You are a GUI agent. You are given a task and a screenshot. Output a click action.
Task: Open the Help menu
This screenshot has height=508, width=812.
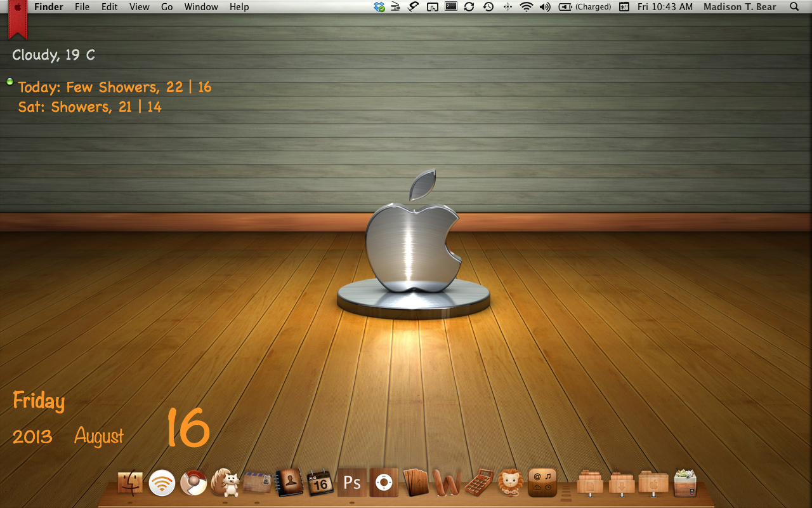pos(239,7)
